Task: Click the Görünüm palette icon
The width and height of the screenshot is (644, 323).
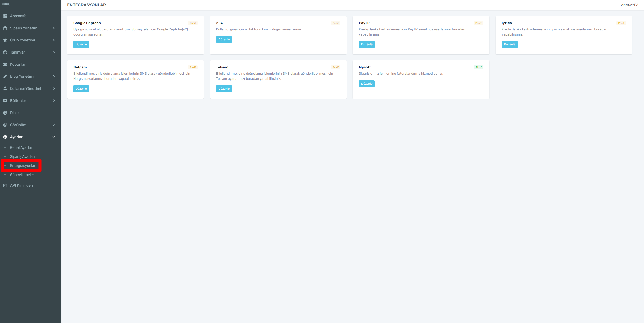Action: tap(5, 125)
